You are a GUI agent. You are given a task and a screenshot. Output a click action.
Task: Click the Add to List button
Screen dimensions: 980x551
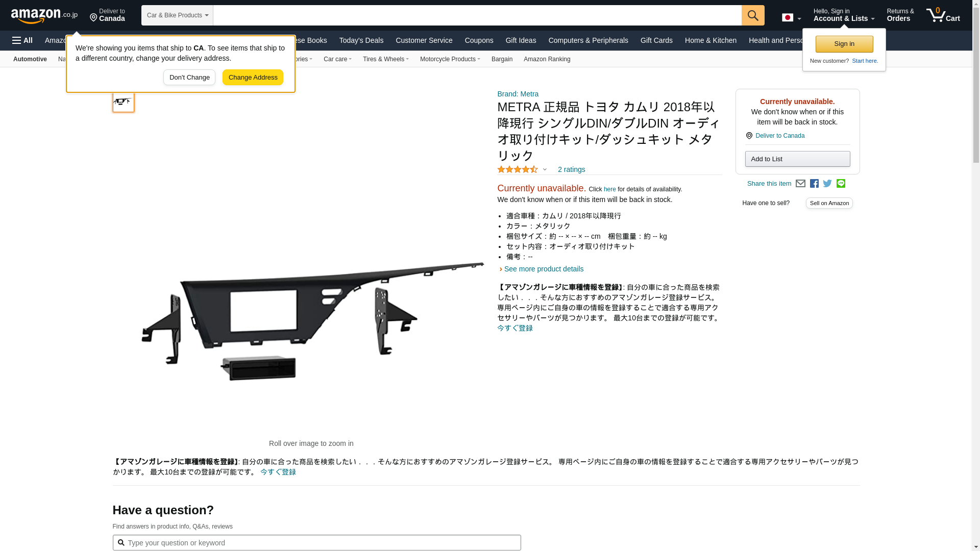(x=797, y=159)
